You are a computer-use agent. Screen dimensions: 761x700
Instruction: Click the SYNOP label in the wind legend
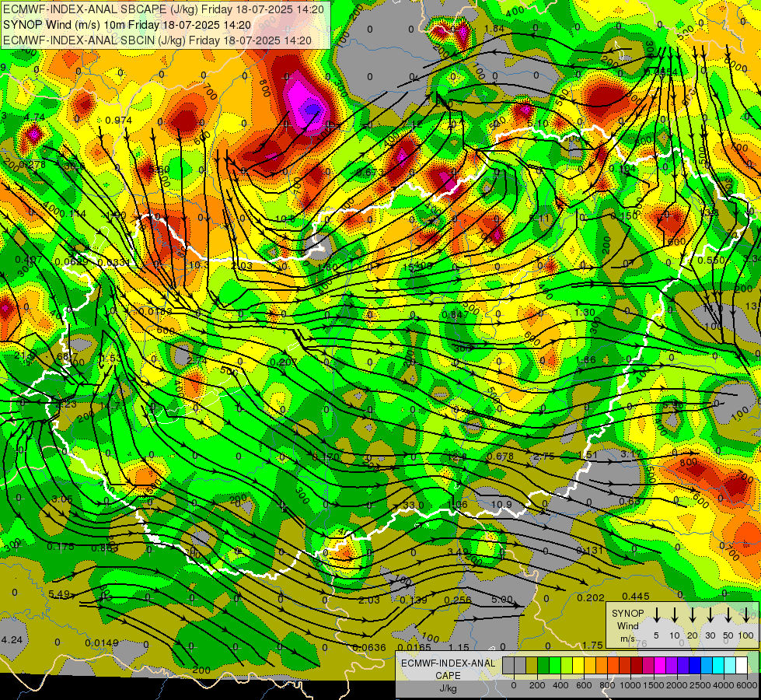[x=627, y=613]
